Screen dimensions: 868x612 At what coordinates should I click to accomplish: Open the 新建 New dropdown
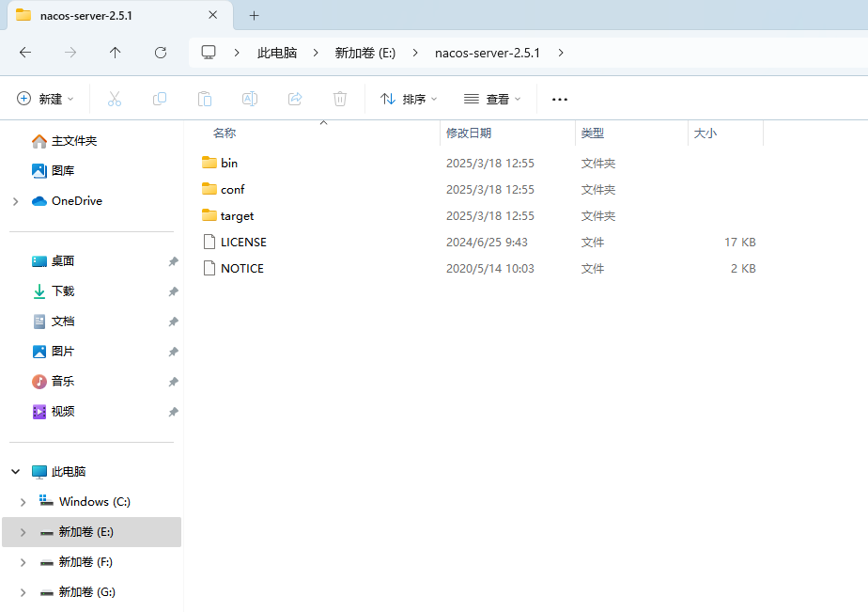click(45, 99)
